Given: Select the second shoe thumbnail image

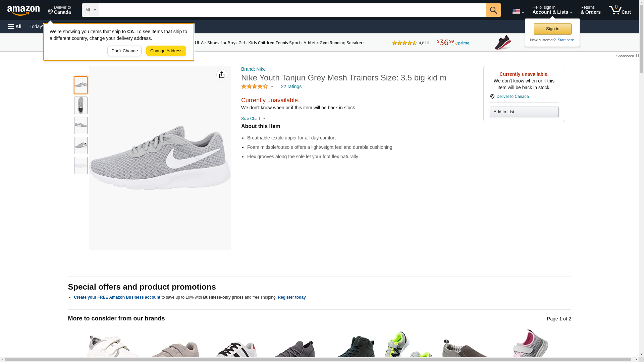Looking at the screenshot, I should [x=81, y=105].
